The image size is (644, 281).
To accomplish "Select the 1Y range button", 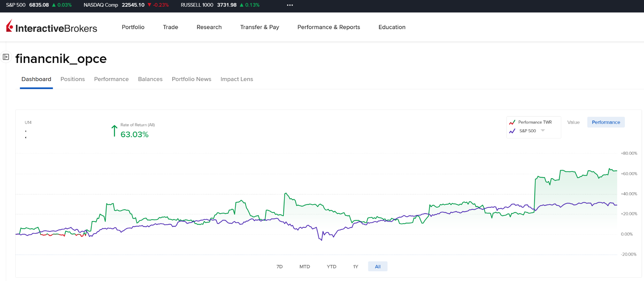I will coord(356,267).
